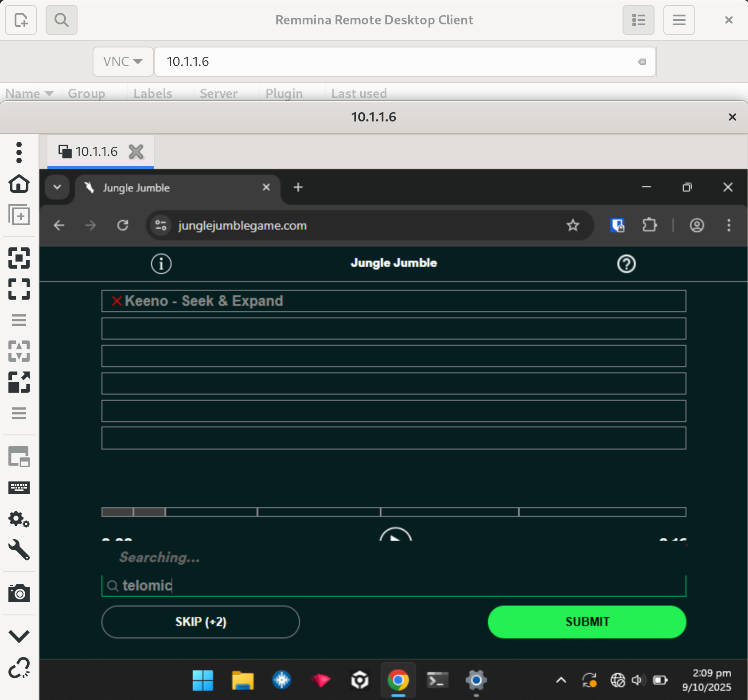The width and height of the screenshot is (748, 700).
Task: Toggle keyboard grab icon in sidebar
Action: tap(19, 488)
